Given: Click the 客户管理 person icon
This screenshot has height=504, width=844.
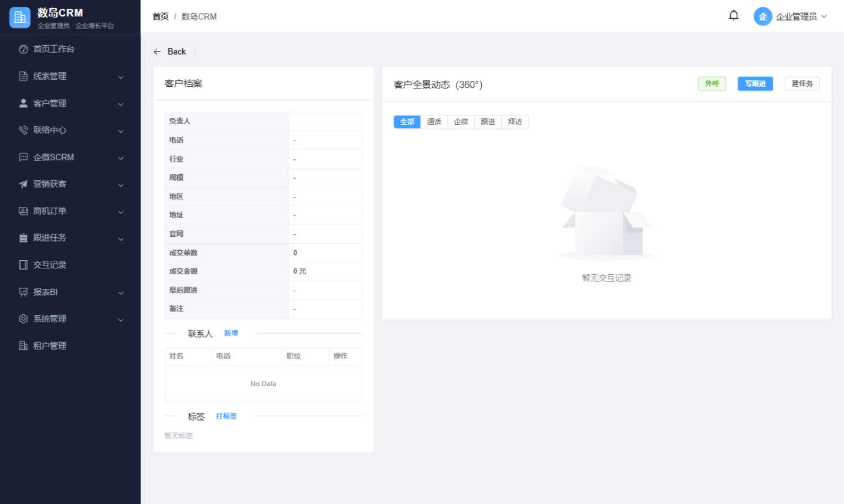Looking at the screenshot, I should coord(23,103).
